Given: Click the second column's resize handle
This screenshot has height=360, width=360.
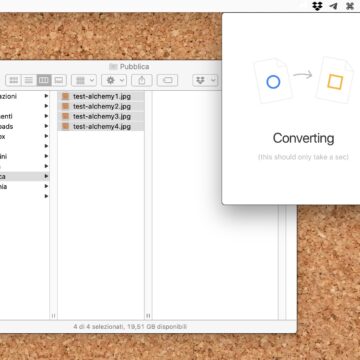Looking at the screenshot, I should (148, 316).
